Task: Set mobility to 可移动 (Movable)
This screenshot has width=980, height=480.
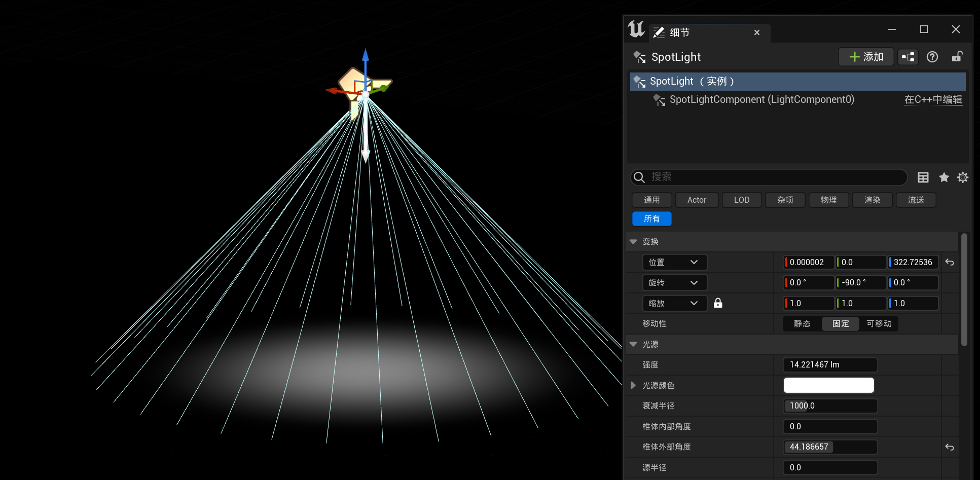Action: coord(879,324)
